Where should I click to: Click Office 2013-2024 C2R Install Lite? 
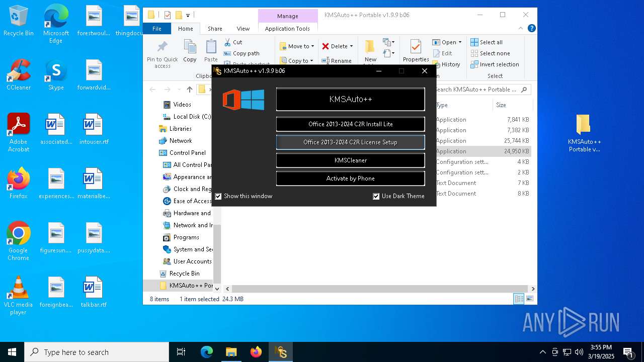(351, 124)
